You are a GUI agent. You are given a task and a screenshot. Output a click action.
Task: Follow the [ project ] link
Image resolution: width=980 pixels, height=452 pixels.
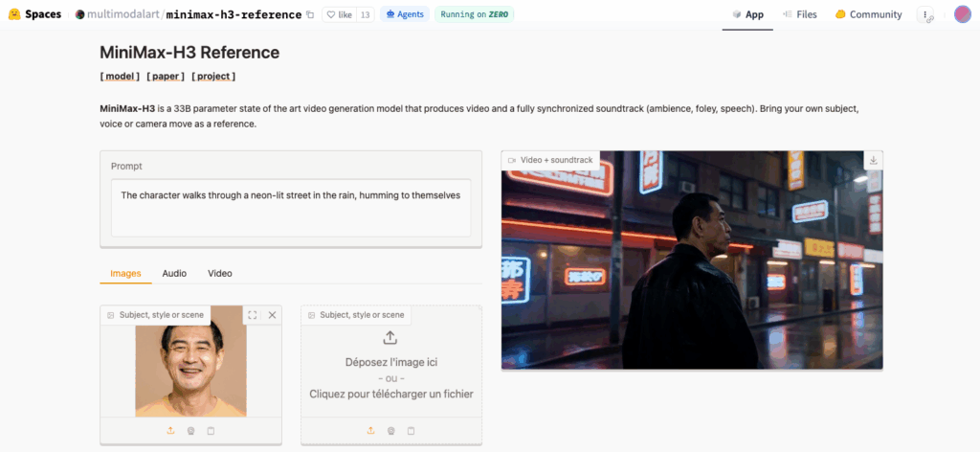pyautogui.click(x=213, y=77)
